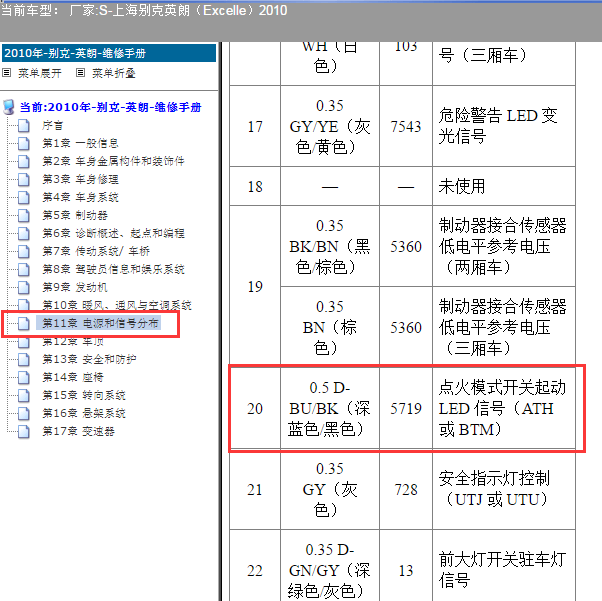This screenshot has width=602, height=601.
Task: Click the page icon next to 第2章
Action: coord(24,161)
